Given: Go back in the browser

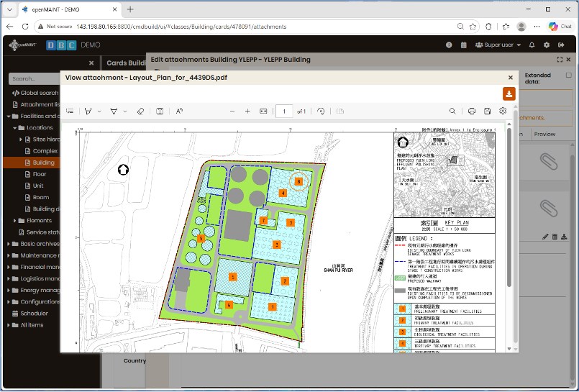Looking at the screenshot, I should pyautogui.click(x=10, y=27).
